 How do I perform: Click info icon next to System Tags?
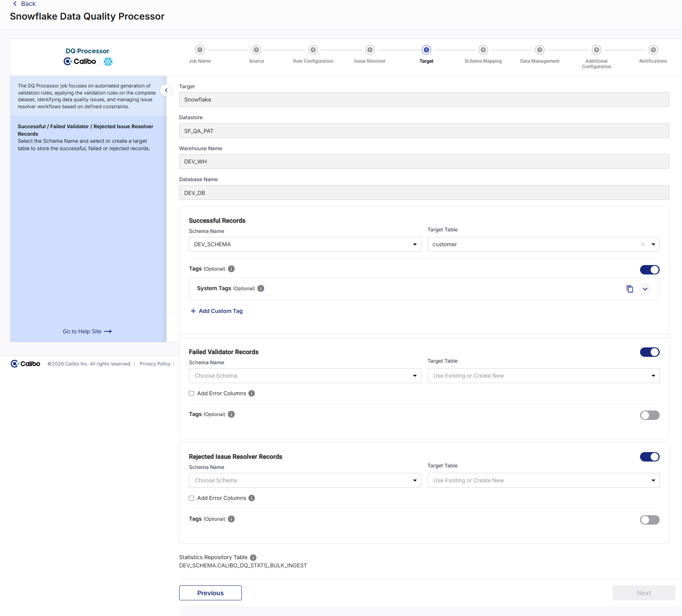click(x=261, y=288)
